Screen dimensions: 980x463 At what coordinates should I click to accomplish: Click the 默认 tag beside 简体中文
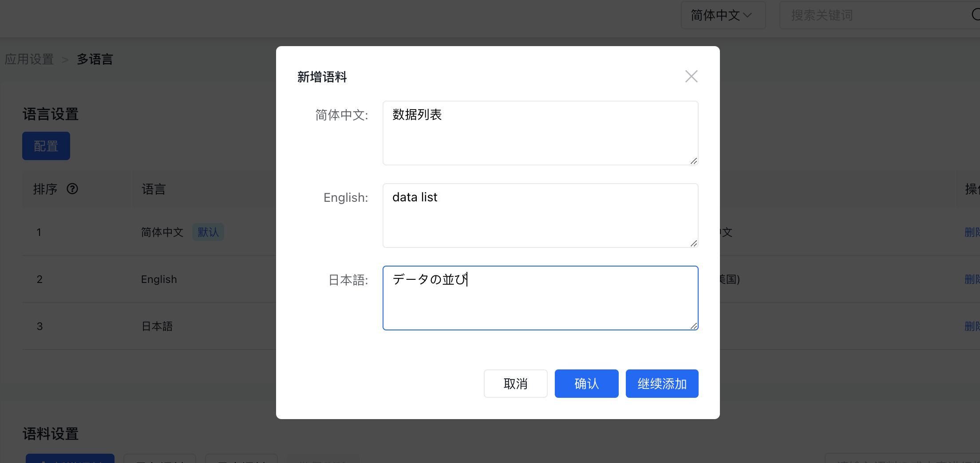(208, 232)
